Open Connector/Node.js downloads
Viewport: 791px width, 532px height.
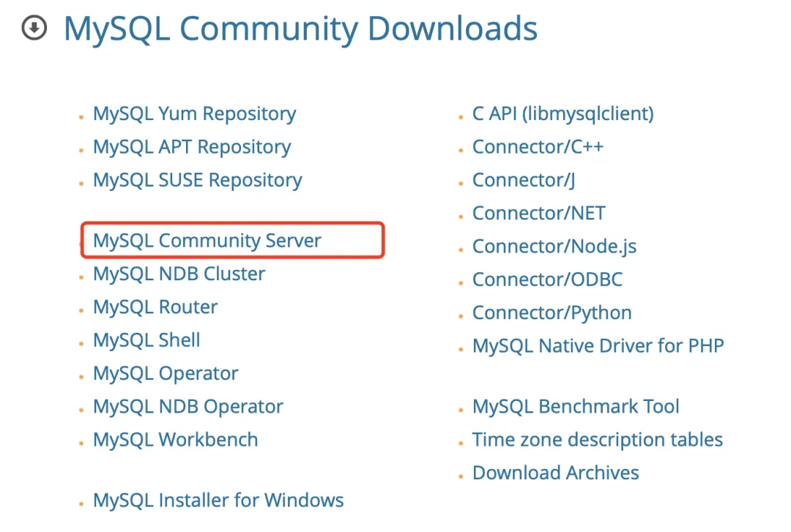[x=554, y=247]
